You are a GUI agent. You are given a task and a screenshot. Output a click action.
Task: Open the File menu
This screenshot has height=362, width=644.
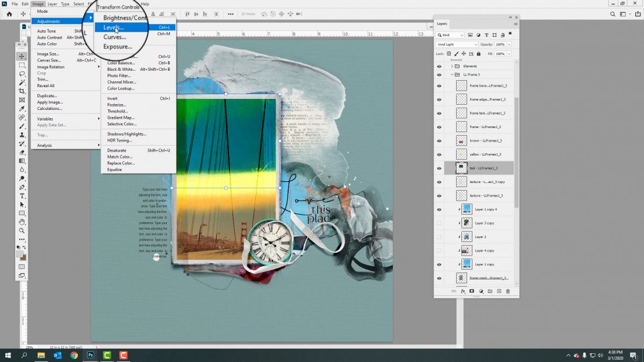(15, 4)
